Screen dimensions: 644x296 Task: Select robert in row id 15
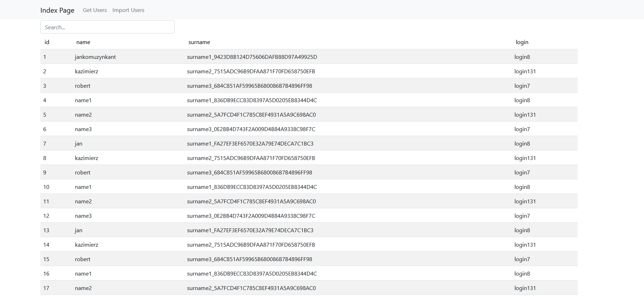[x=83, y=259]
